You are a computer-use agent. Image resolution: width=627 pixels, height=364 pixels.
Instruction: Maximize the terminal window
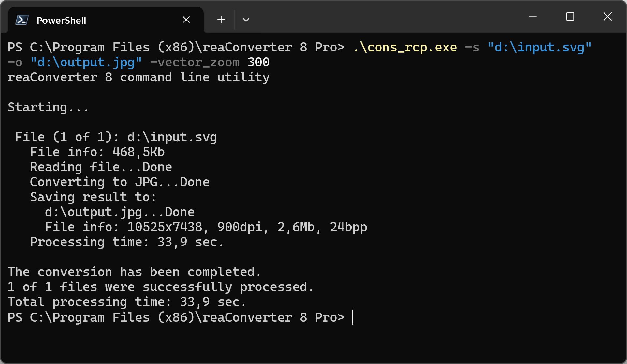(570, 16)
